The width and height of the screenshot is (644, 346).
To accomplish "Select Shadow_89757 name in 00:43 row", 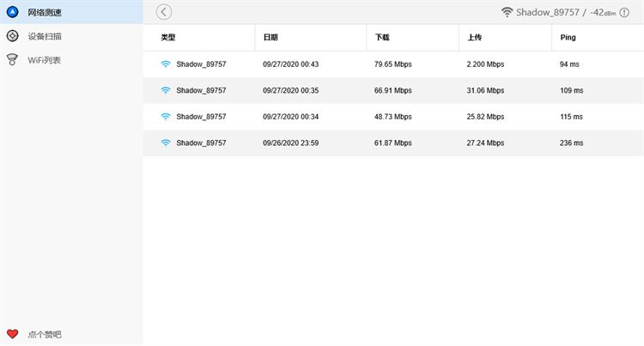I will point(201,64).
